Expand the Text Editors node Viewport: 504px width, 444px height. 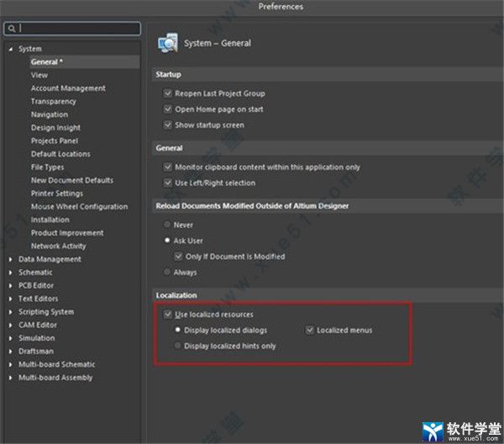click(11, 299)
